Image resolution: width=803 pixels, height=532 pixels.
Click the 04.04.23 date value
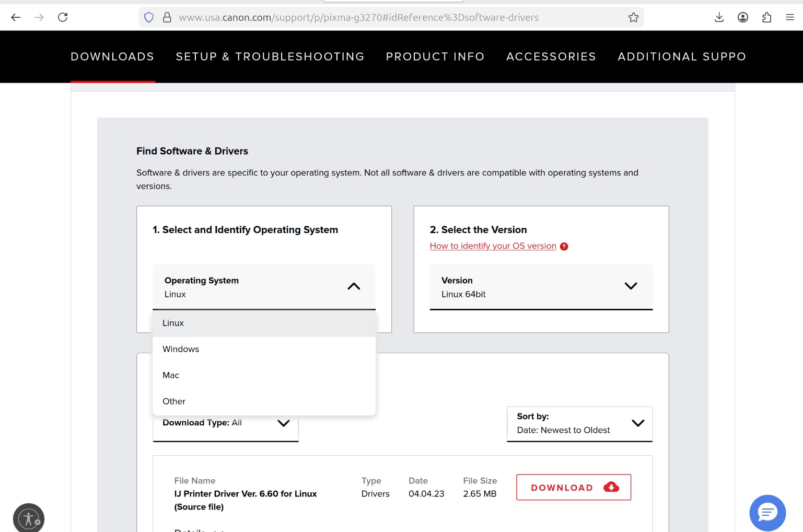[426, 494]
